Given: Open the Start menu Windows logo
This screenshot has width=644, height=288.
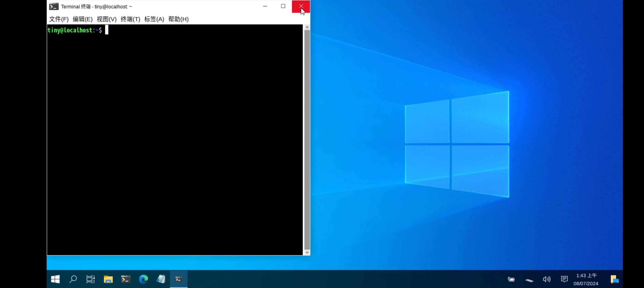Looking at the screenshot, I should (55, 279).
